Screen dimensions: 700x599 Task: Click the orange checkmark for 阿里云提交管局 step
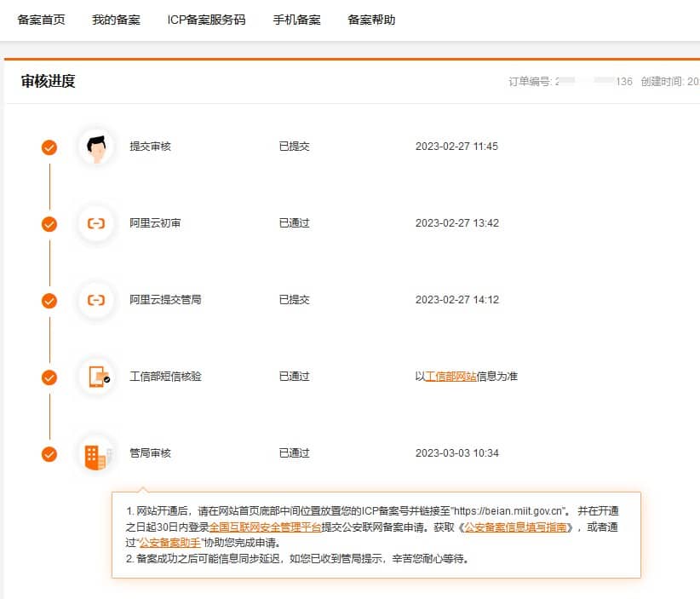tap(49, 300)
